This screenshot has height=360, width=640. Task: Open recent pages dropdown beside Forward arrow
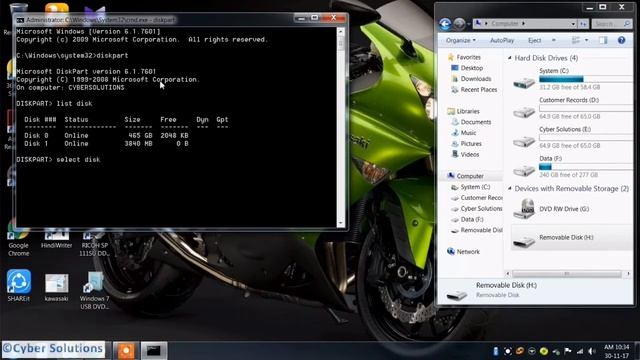468,24
